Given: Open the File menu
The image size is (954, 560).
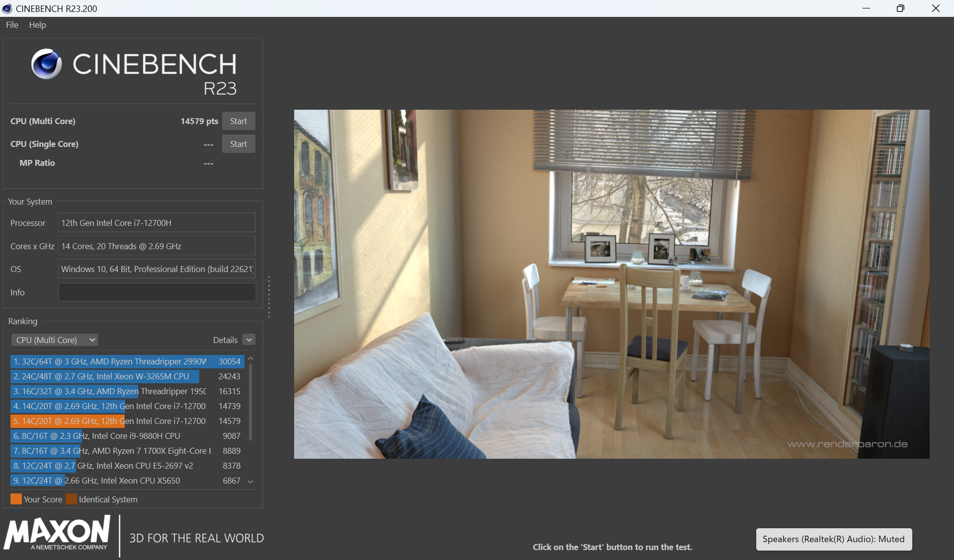Looking at the screenshot, I should [x=12, y=25].
